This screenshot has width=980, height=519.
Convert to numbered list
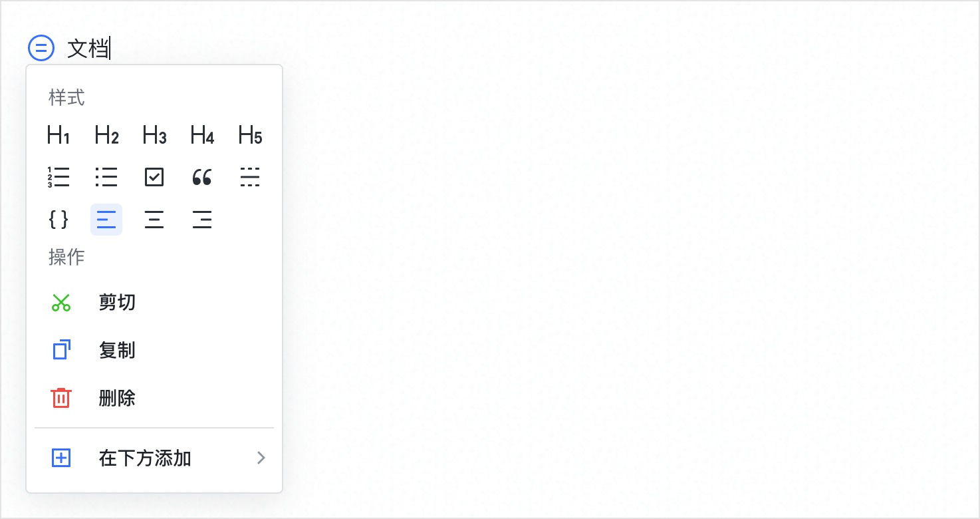[x=59, y=178]
